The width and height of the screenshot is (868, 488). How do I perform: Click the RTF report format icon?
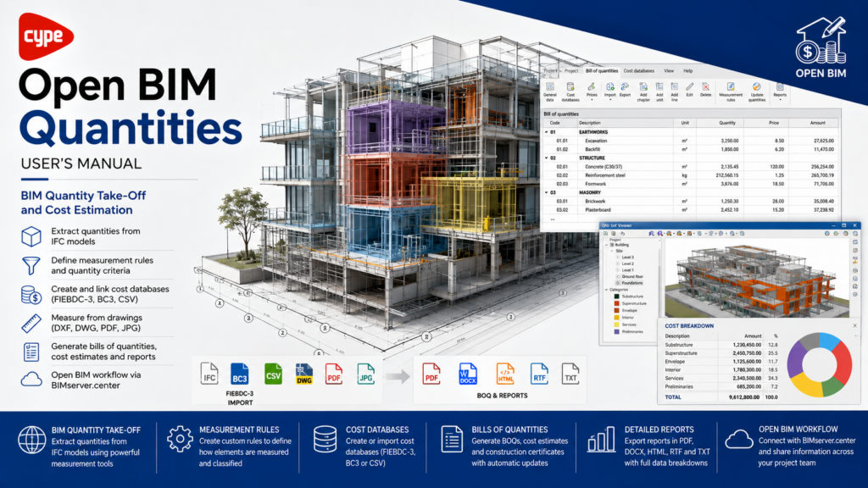click(x=539, y=374)
